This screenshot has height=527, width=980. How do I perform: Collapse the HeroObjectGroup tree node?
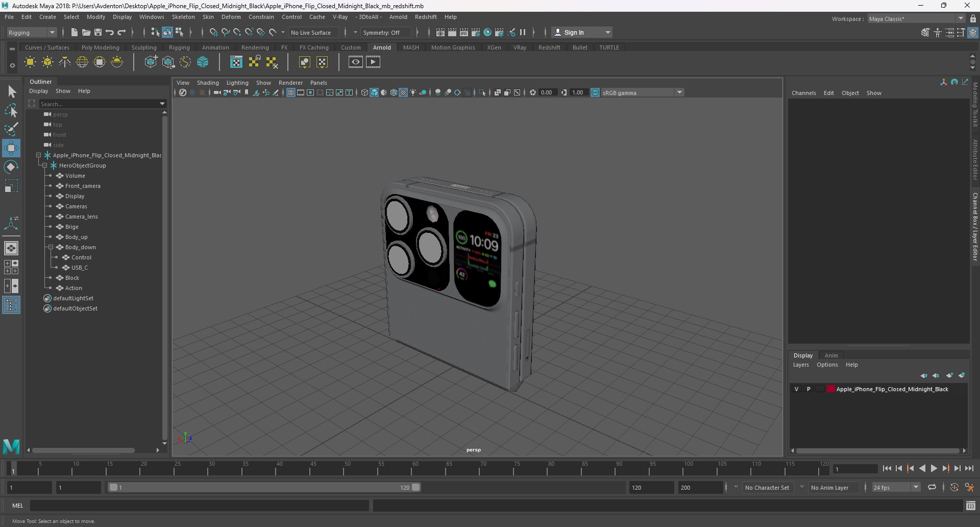point(44,165)
